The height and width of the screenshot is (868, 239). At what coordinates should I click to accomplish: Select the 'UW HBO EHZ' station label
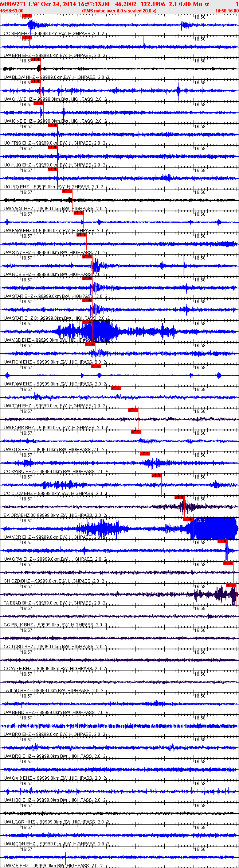pos(17,800)
